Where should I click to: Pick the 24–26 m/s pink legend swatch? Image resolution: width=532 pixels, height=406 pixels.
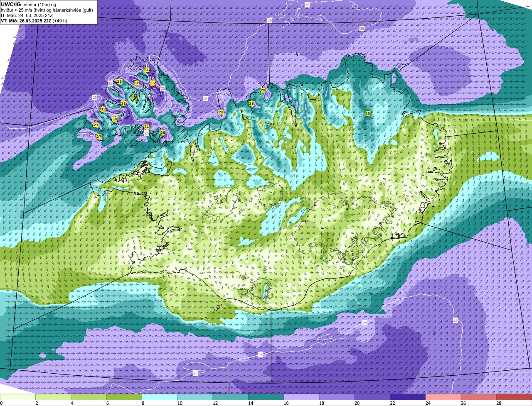pos(443,397)
